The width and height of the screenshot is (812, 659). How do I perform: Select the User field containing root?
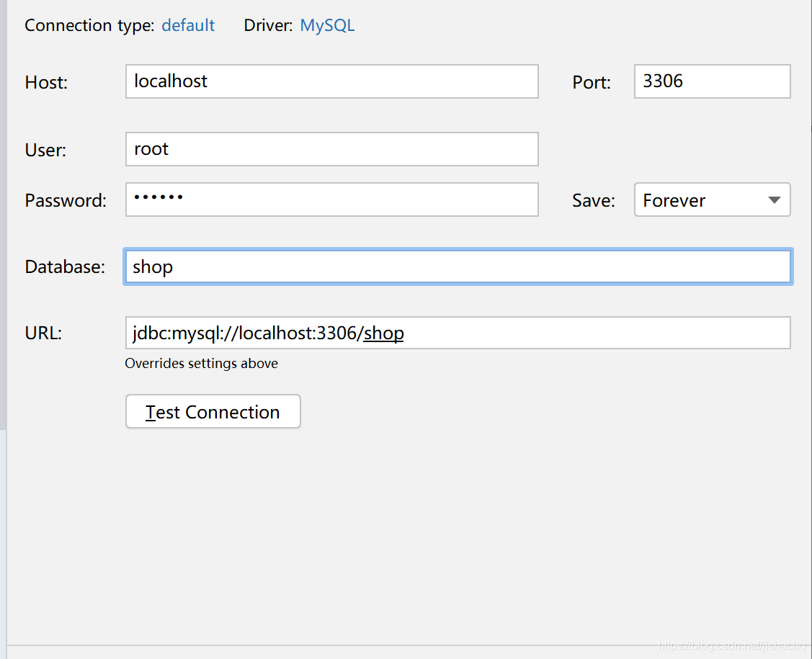pyautogui.click(x=331, y=149)
